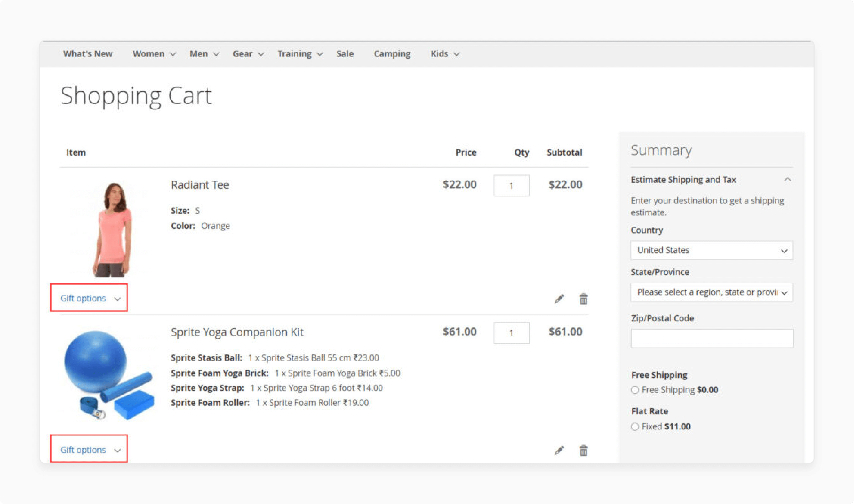
Task: Edit the Radiant Tee cart item
Action: point(559,299)
